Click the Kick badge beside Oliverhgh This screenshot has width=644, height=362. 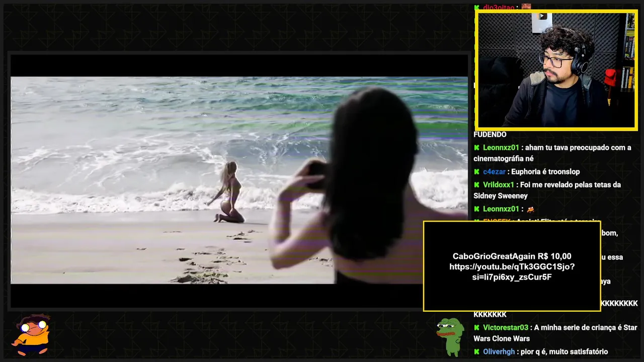[x=476, y=352]
